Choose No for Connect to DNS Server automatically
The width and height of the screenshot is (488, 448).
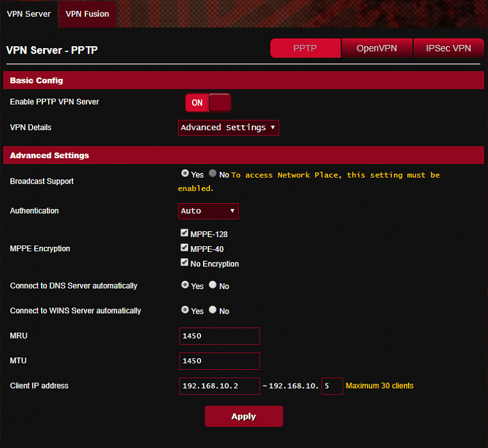(213, 285)
